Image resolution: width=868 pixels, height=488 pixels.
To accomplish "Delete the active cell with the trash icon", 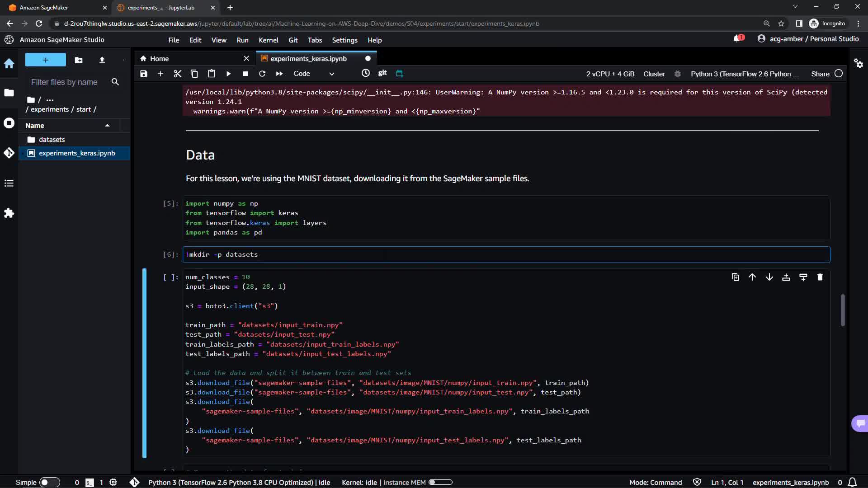I will click(x=820, y=277).
